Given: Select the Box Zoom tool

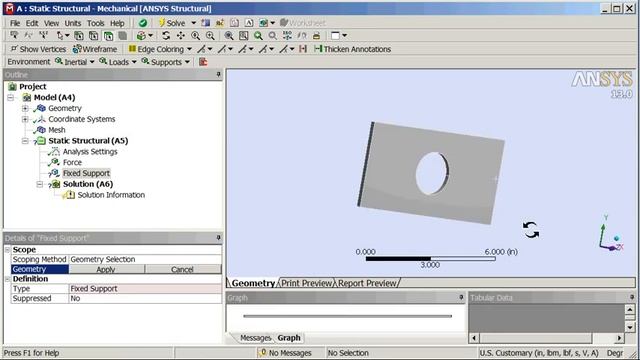Looking at the screenshot, I should [210, 36].
